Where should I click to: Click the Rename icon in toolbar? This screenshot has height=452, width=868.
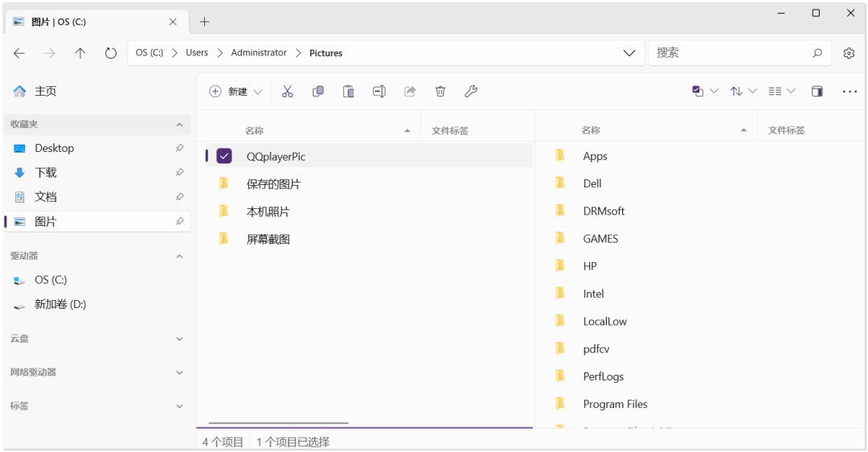pyautogui.click(x=379, y=92)
